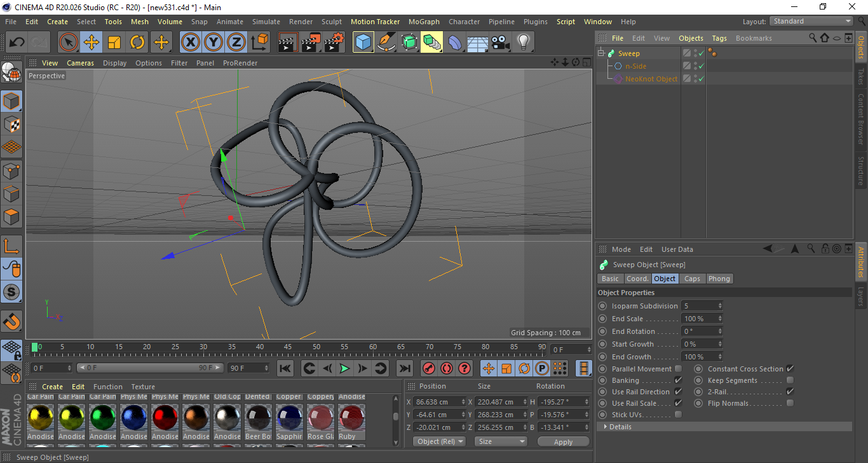Click the Enable Axis icon

11,246
